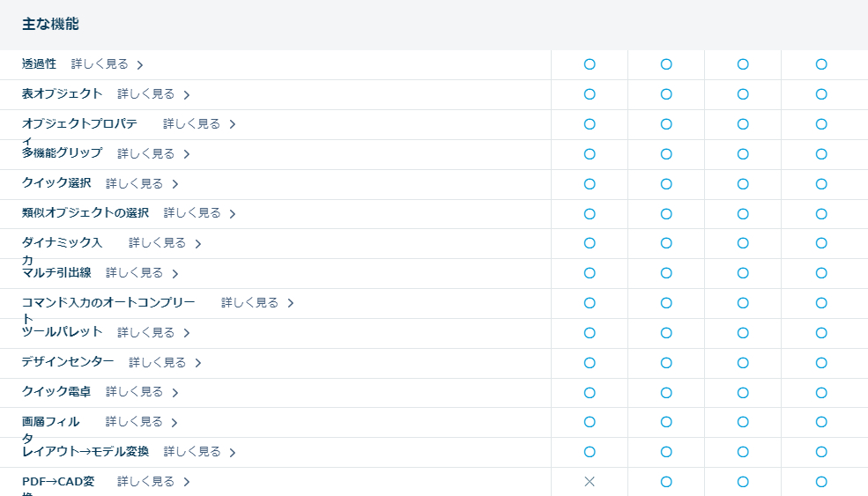Click the chevron beside 表オブジェクト 詳しく見る

click(x=187, y=94)
